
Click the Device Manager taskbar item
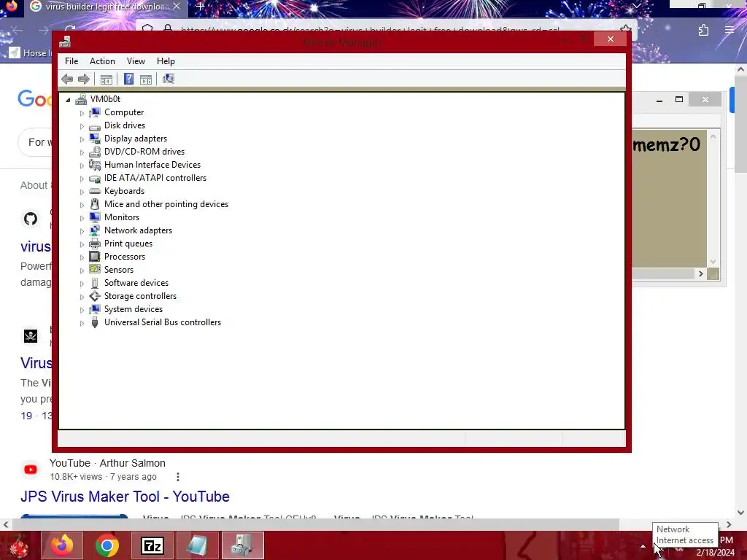(242, 545)
